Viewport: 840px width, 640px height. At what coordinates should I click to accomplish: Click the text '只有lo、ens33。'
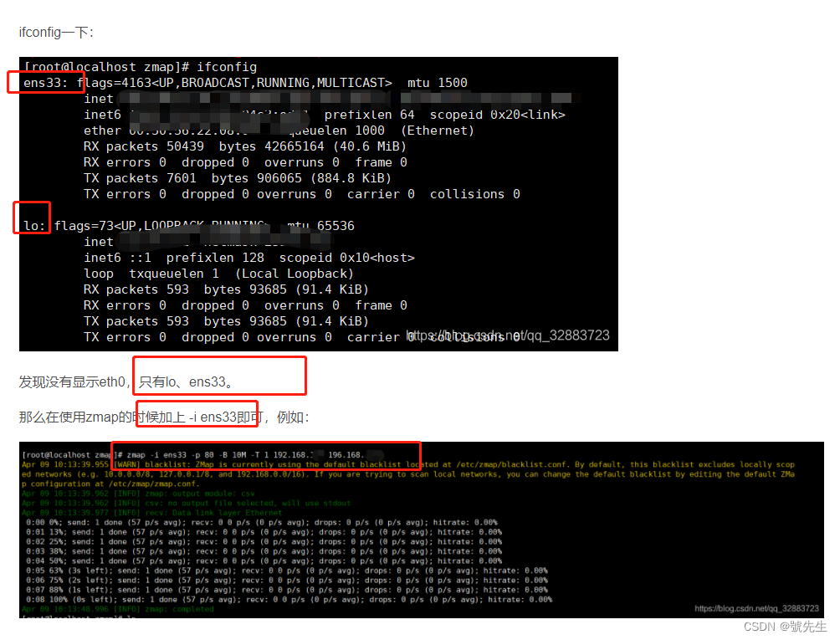pos(186,381)
